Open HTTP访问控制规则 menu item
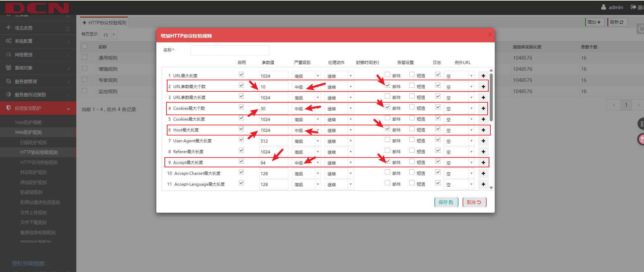This screenshot has width=644, height=272. click(x=39, y=163)
